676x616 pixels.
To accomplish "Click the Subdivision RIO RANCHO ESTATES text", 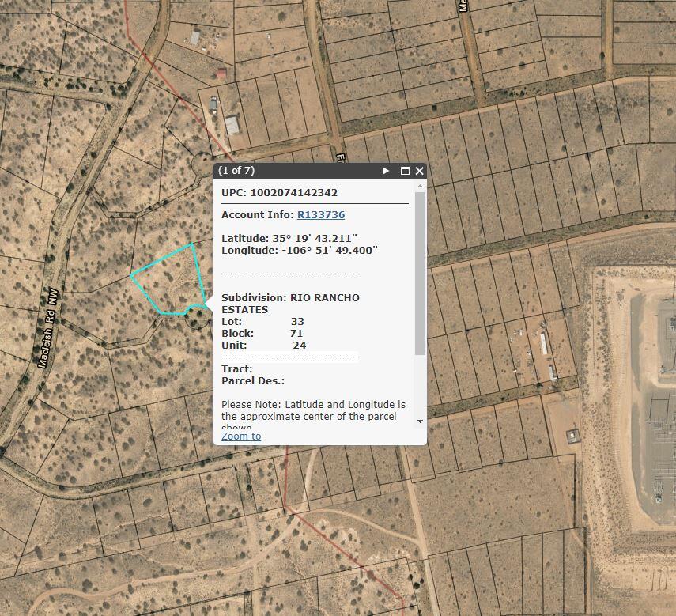I will [x=290, y=304].
